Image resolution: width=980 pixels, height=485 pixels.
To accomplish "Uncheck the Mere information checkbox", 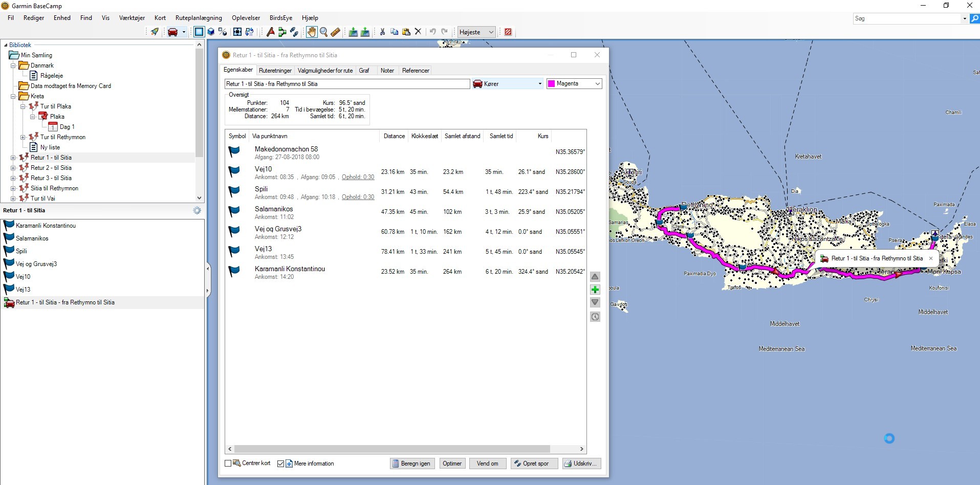I will point(280,464).
